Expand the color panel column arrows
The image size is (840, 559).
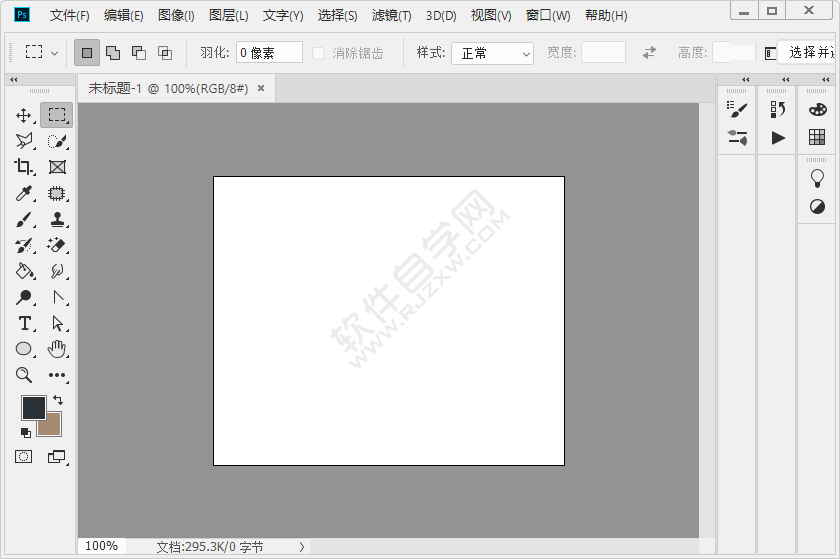pos(826,79)
